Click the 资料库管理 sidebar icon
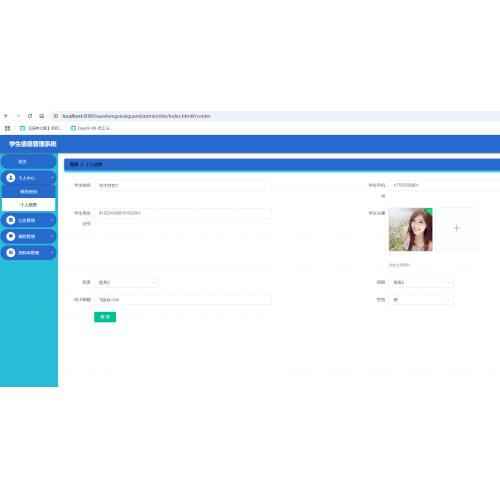 (11, 252)
